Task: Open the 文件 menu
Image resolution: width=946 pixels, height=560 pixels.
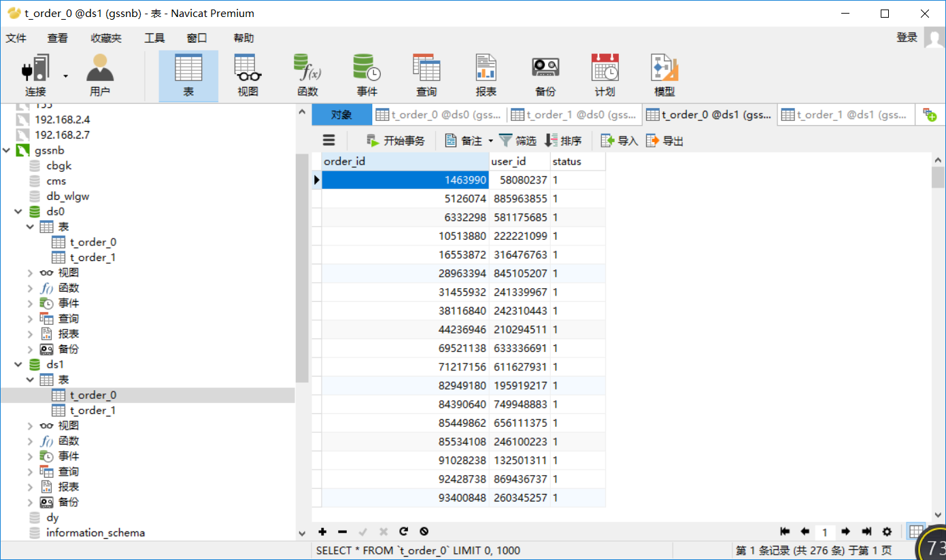Action: pyautogui.click(x=16, y=38)
